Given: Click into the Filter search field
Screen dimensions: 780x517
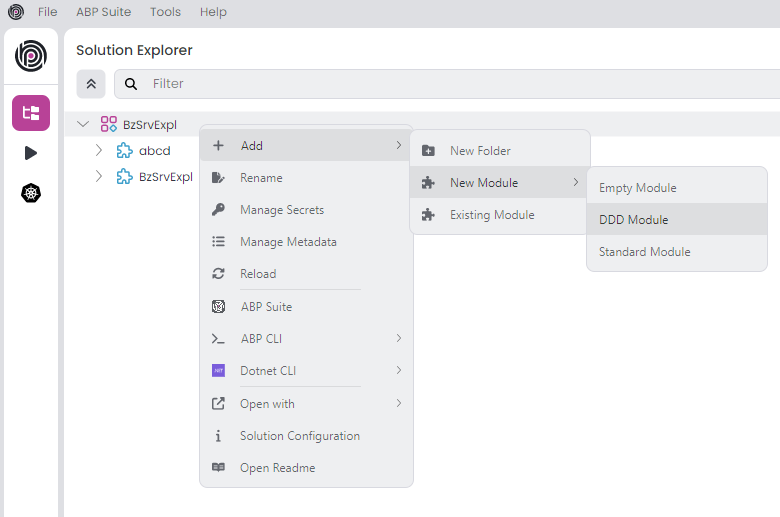Looking at the screenshot, I should 450,84.
